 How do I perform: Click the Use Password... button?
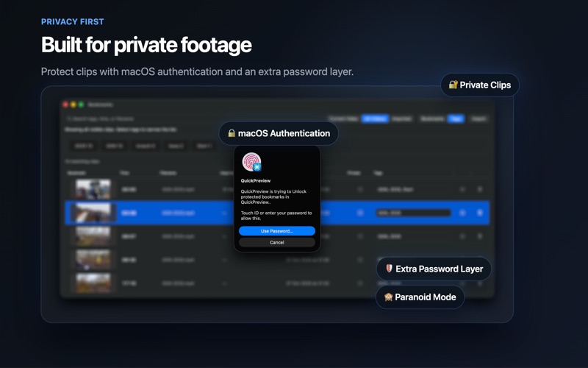pyautogui.click(x=277, y=231)
